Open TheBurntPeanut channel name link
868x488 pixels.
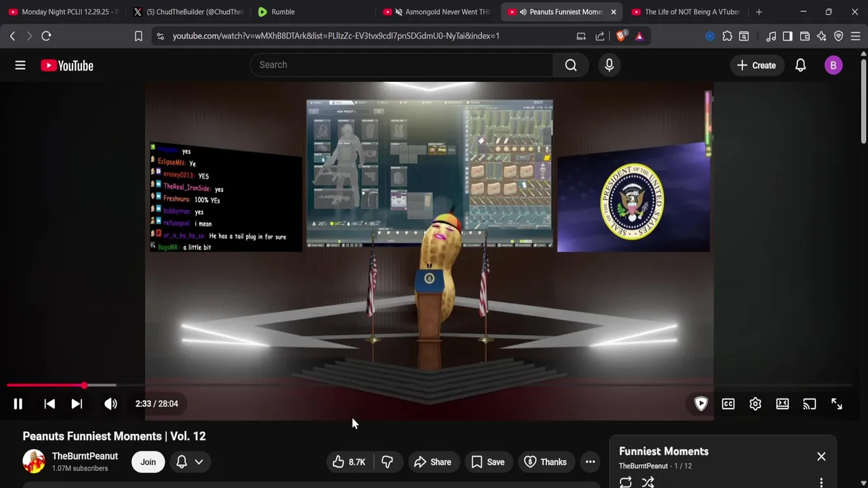click(x=85, y=456)
